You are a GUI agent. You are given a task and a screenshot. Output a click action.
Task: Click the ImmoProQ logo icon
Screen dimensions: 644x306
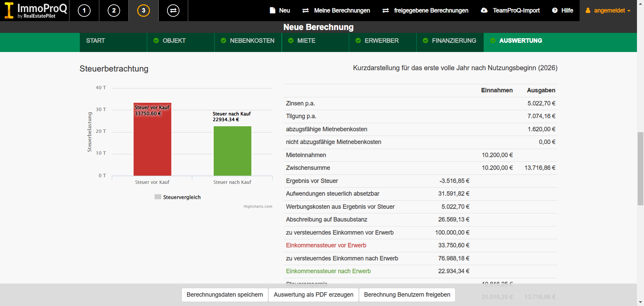click(9, 10)
